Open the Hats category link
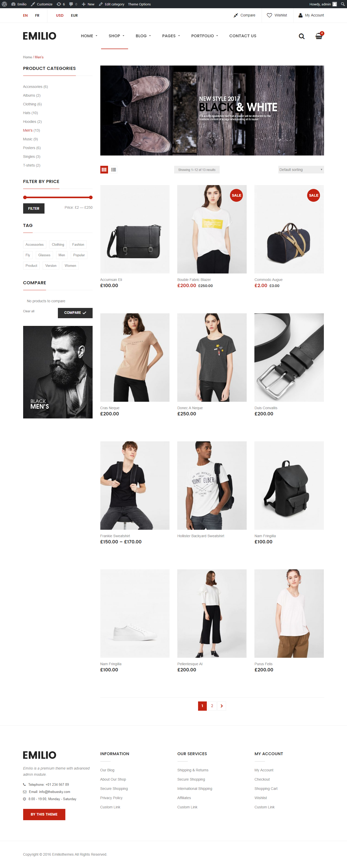This screenshot has height=868, width=347. tap(30, 113)
